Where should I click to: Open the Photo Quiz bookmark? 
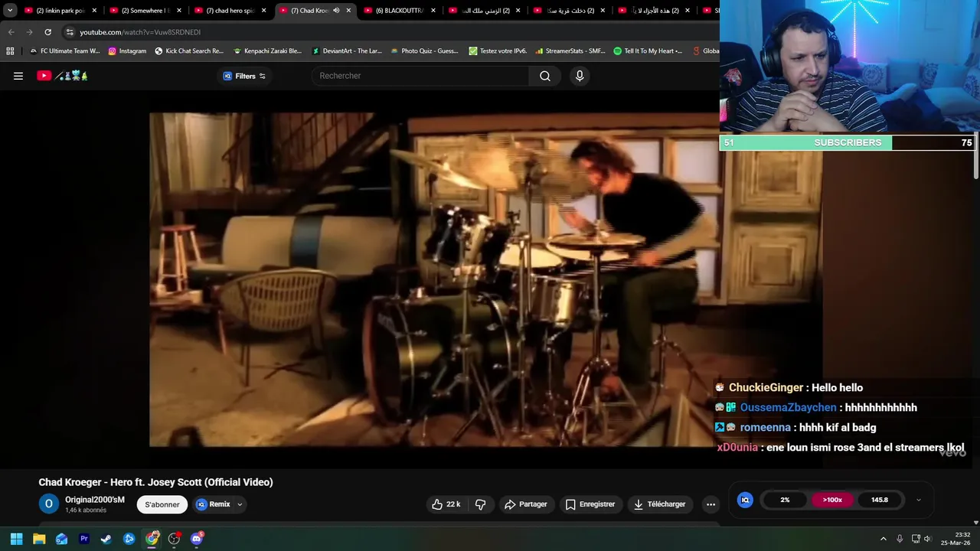coord(424,51)
